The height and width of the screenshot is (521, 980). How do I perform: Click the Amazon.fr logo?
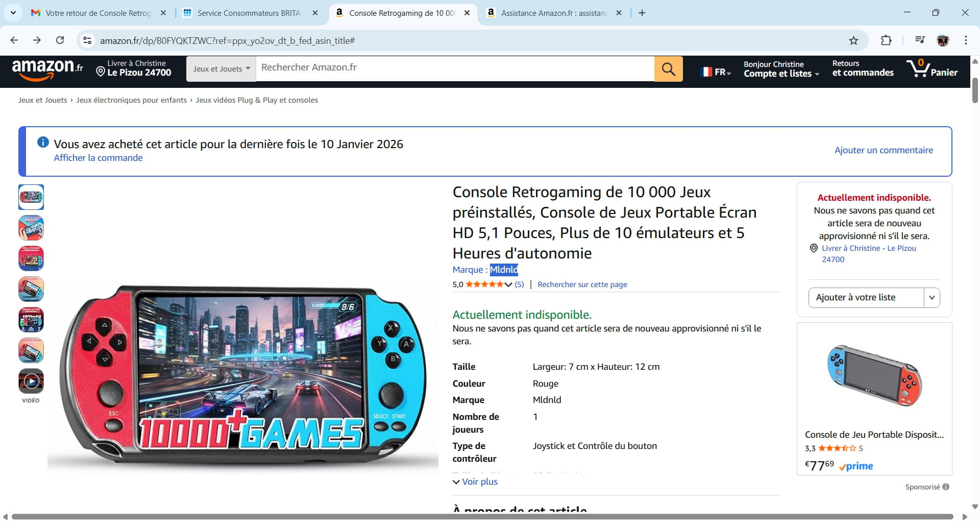pos(47,69)
